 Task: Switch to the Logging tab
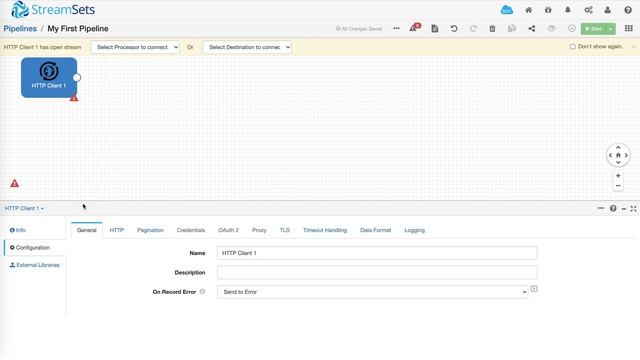pyautogui.click(x=414, y=230)
